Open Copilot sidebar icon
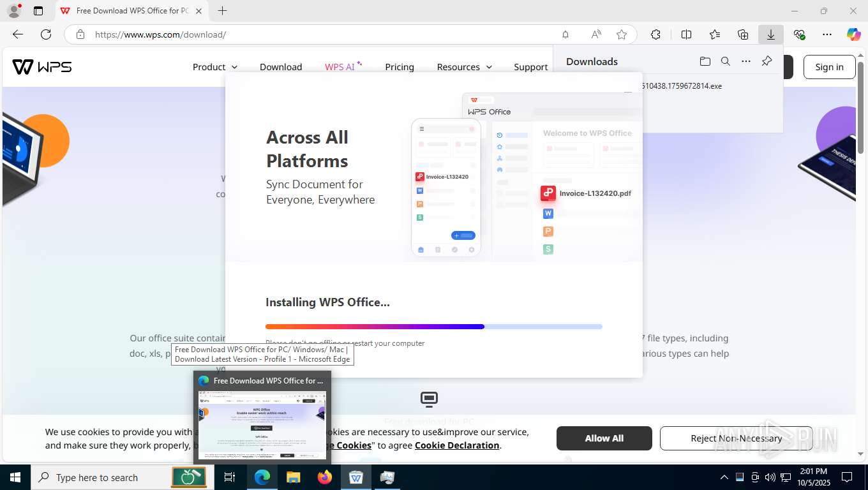The image size is (868, 490). pyautogui.click(x=854, y=34)
